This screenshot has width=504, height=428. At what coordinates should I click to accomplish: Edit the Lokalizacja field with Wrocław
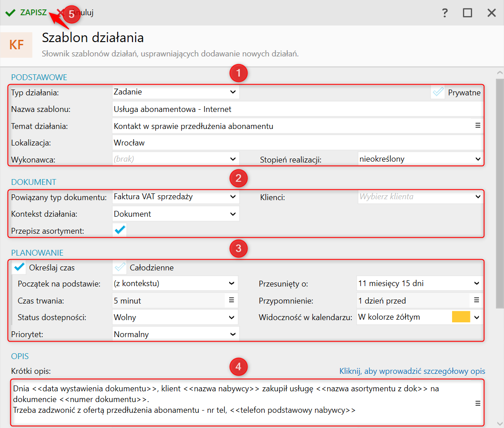point(298,143)
